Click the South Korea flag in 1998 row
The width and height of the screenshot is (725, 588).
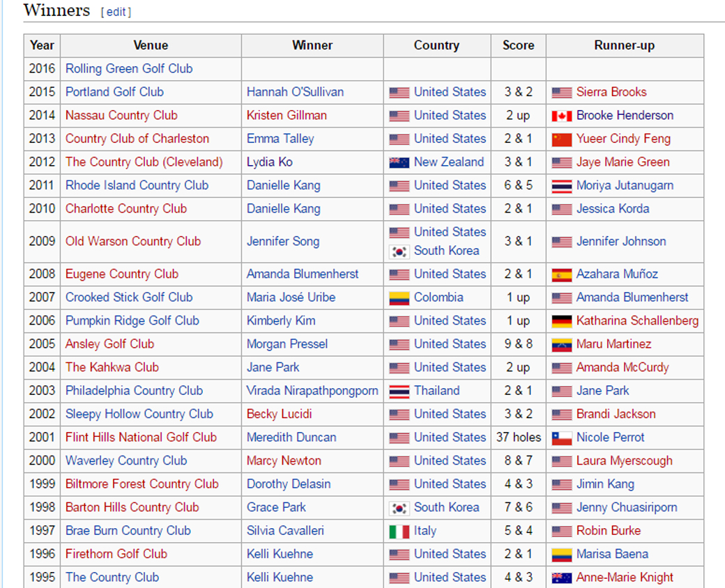coord(399,508)
